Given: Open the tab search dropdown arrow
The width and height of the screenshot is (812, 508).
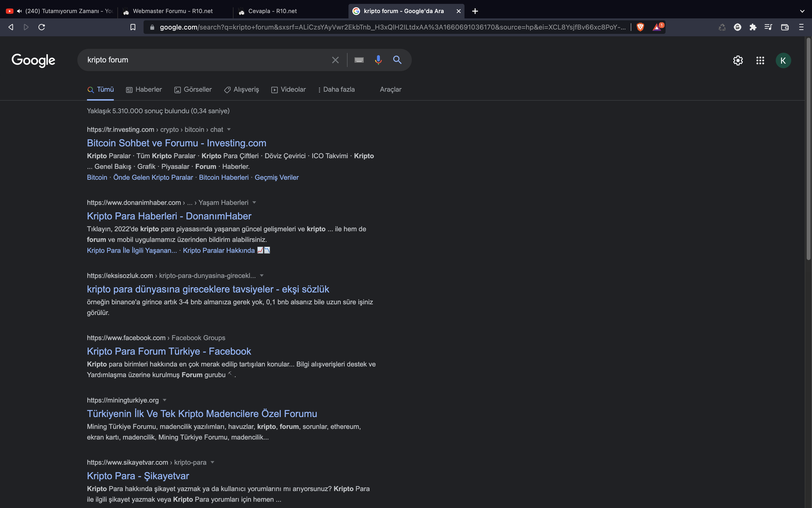Looking at the screenshot, I should [x=802, y=11].
